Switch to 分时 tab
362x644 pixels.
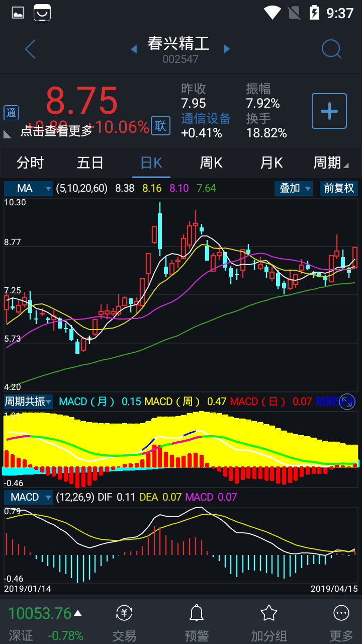point(30,163)
